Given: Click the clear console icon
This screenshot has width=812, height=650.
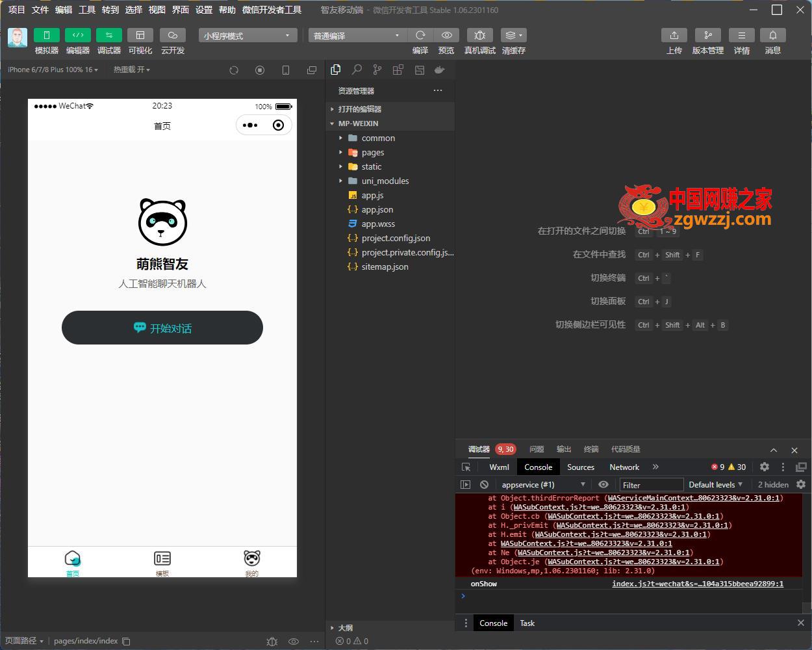Looking at the screenshot, I should tap(484, 484).
